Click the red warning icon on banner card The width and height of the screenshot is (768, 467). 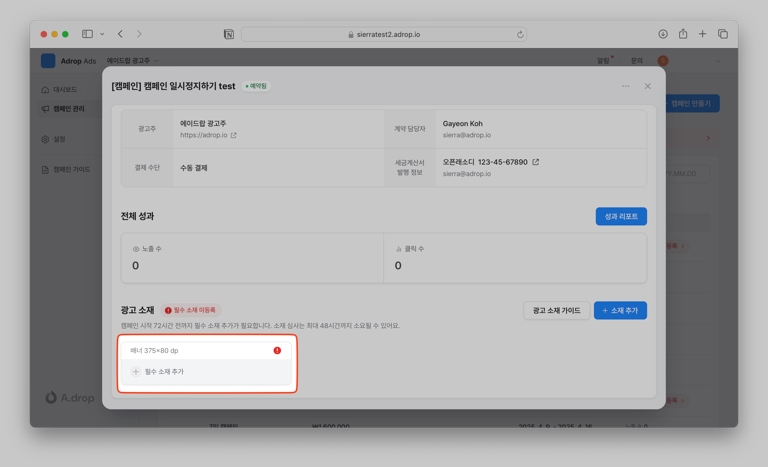[277, 351]
